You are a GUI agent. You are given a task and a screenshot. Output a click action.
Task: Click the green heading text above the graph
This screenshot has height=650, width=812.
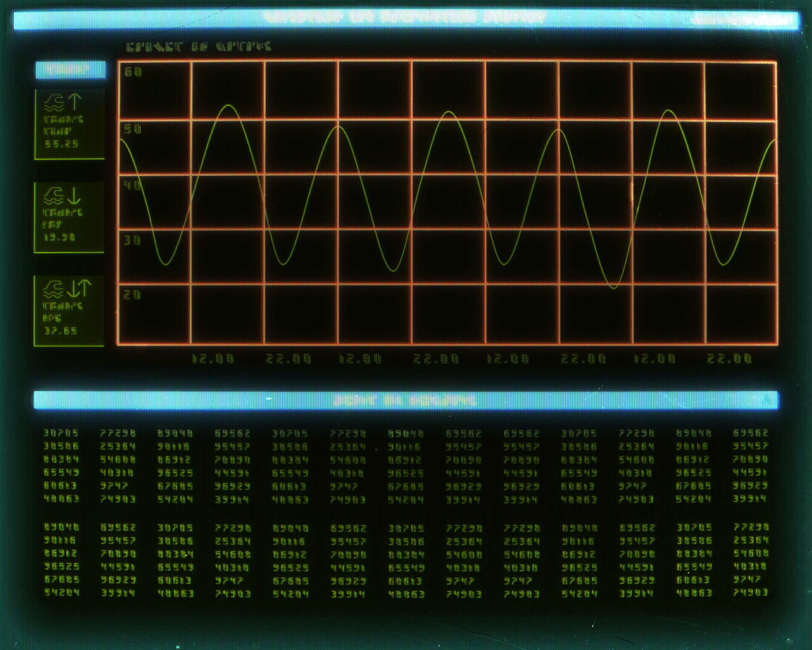[199, 46]
